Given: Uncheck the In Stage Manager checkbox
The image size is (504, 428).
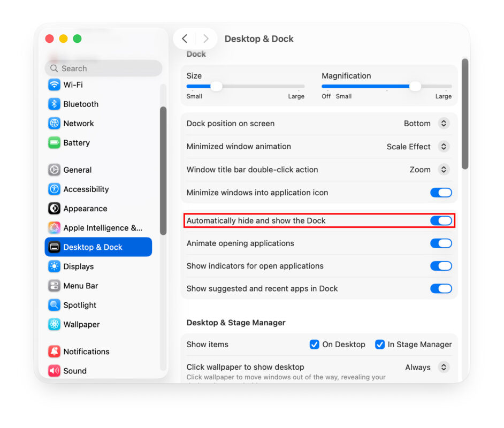Looking at the screenshot, I should [x=380, y=345].
